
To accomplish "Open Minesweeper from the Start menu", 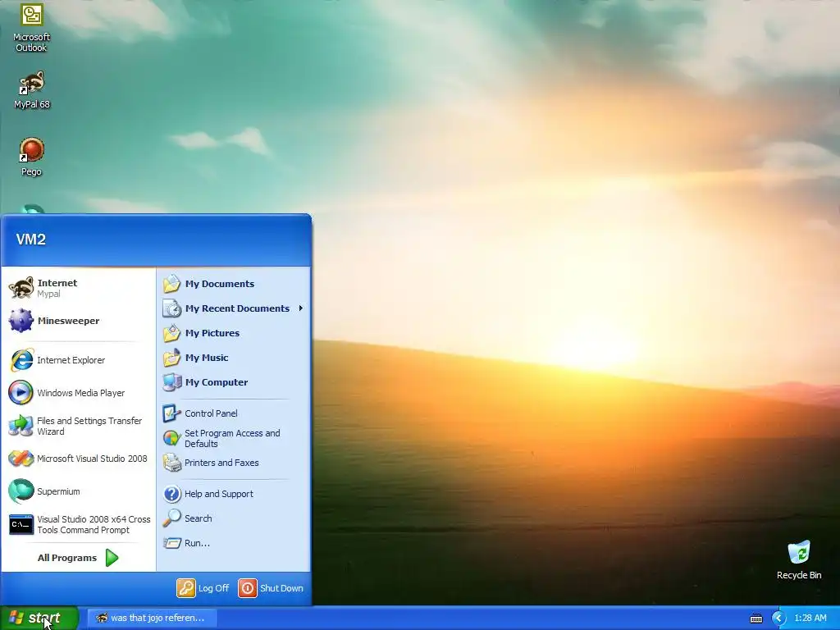I will 79,321.
